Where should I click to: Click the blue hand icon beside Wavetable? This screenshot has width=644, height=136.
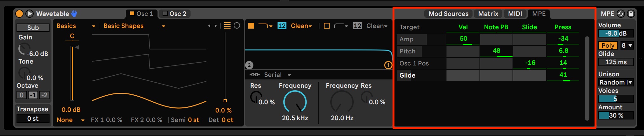tap(74, 14)
